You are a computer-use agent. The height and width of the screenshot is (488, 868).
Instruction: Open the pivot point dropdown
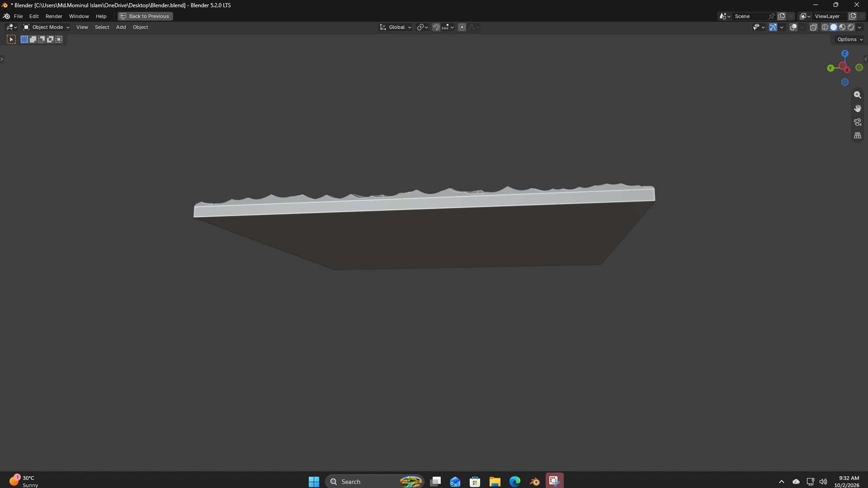pyautogui.click(x=422, y=27)
